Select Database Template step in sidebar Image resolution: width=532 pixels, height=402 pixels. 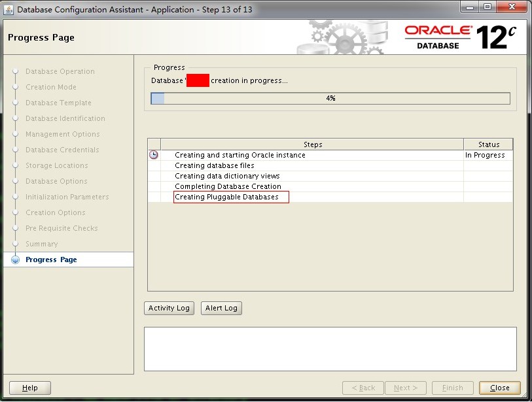tap(58, 103)
